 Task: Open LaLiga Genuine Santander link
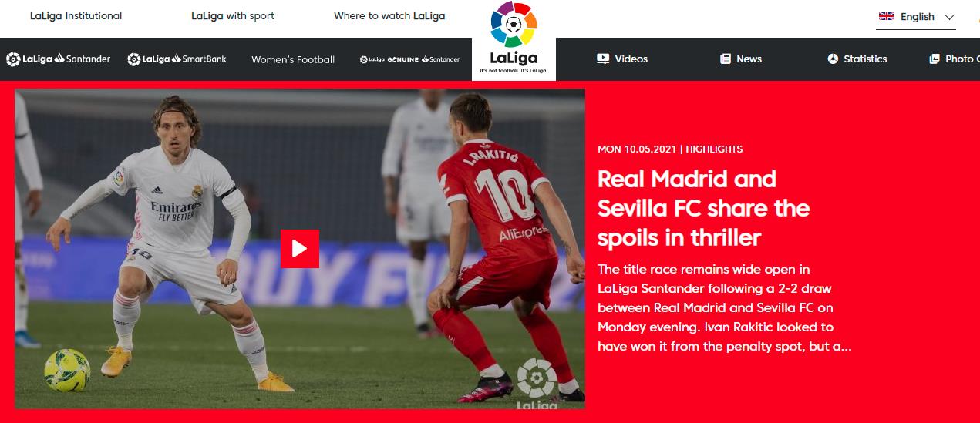(409, 59)
